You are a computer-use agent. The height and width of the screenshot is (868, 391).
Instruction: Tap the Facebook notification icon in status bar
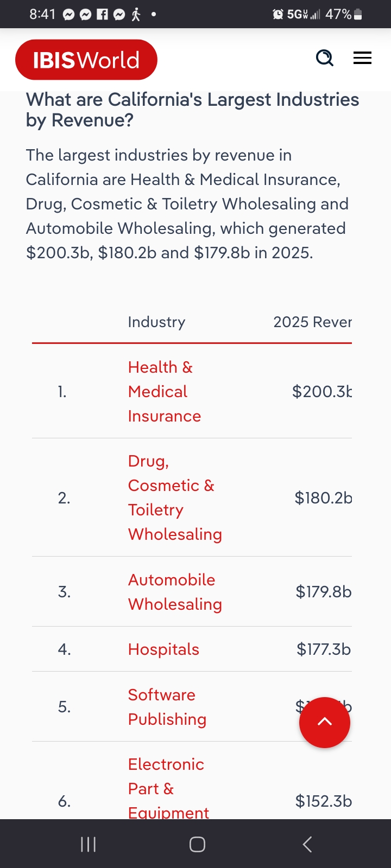click(x=102, y=15)
